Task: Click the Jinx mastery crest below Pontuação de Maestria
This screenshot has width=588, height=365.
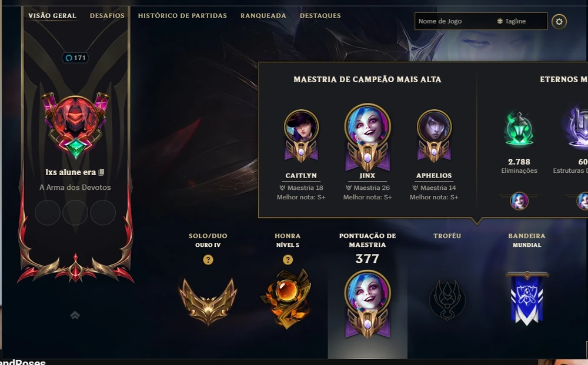Action: pos(367,304)
